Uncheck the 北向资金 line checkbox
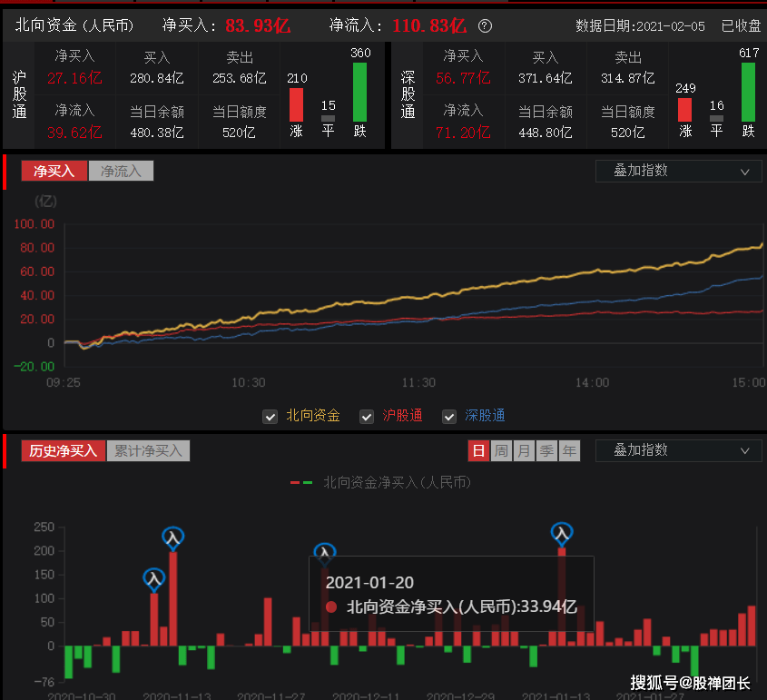 click(270, 416)
